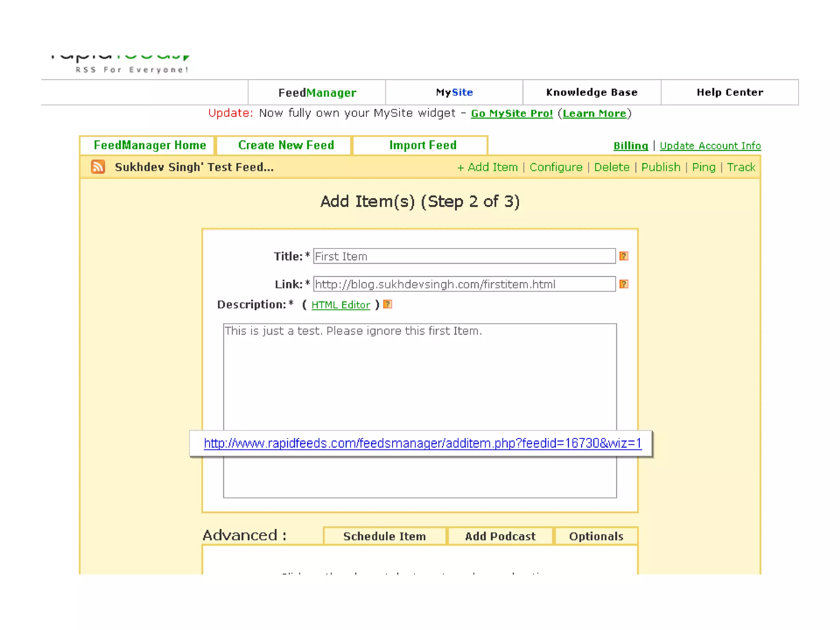This screenshot has width=840, height=630.
Task: Select the Import Feed tab
Action: coord(422,145)
